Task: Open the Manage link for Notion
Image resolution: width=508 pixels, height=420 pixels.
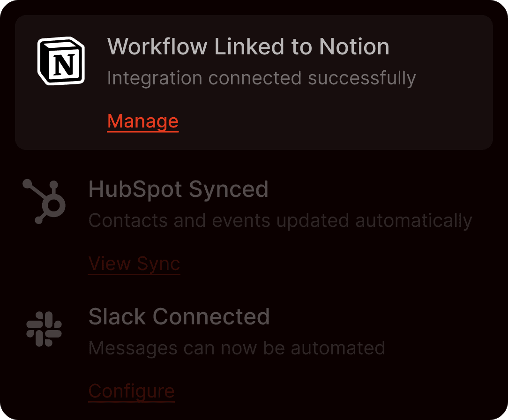Action: coord(142,121)
